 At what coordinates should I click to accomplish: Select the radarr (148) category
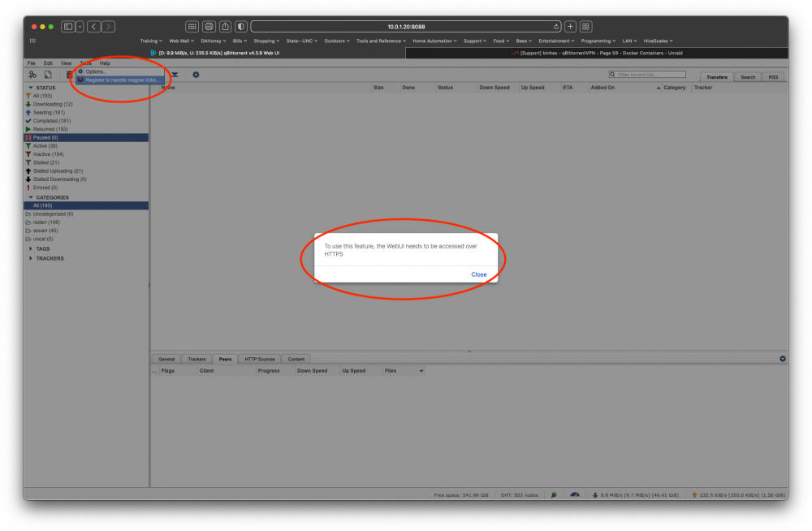point(46,222)
